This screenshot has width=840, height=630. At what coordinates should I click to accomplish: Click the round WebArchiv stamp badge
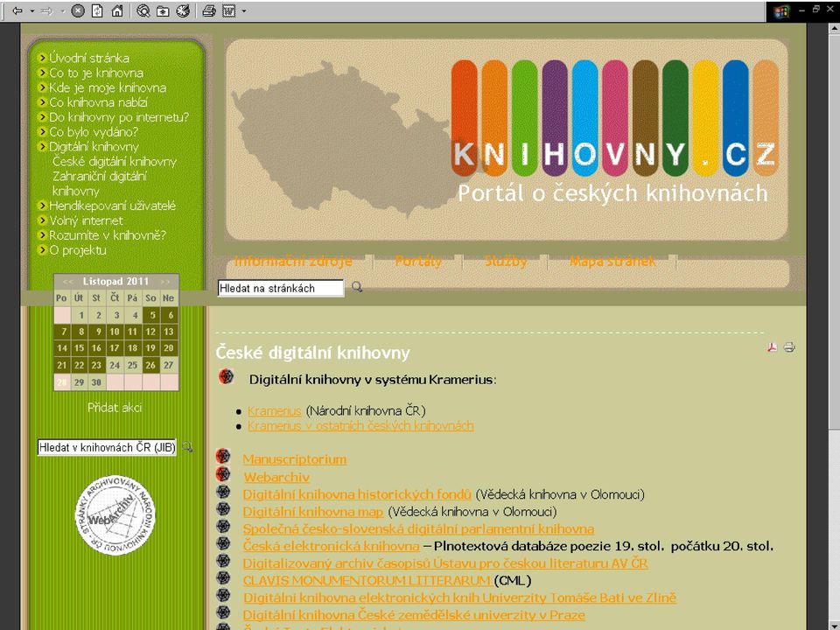[x=115, y=515]
